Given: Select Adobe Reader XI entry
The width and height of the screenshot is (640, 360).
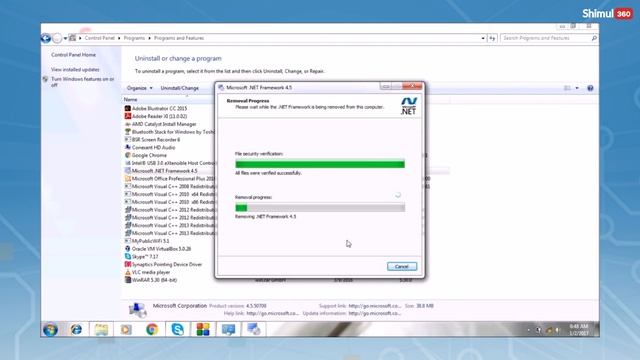Looking at the screenshot, I should 159,116.
